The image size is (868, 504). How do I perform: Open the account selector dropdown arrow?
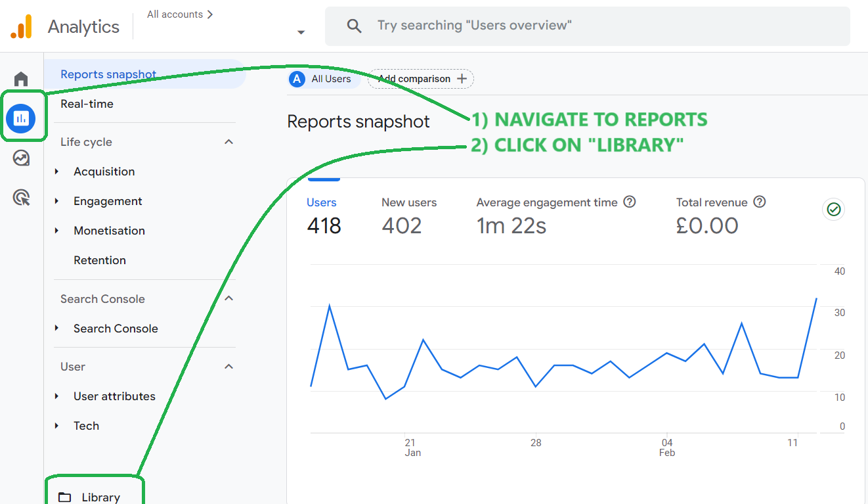(301, 32)
